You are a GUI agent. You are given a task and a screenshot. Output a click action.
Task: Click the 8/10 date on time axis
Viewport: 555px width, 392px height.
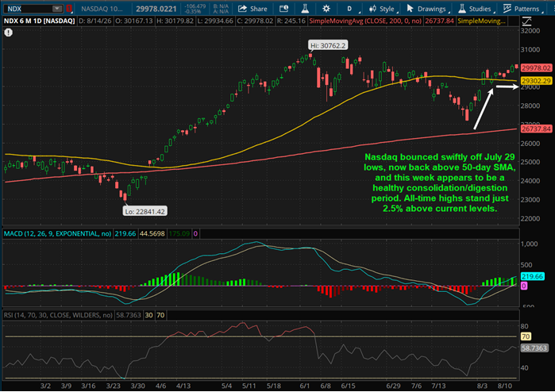[505, 386]
